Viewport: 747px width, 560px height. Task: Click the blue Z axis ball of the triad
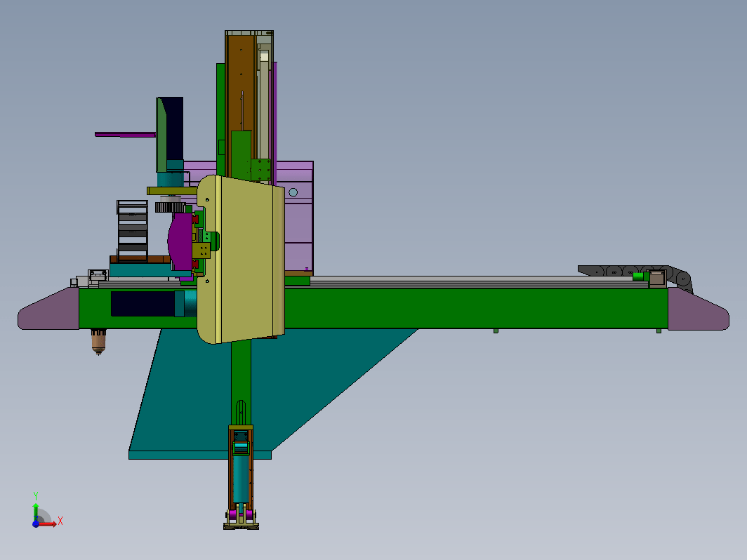36,524
